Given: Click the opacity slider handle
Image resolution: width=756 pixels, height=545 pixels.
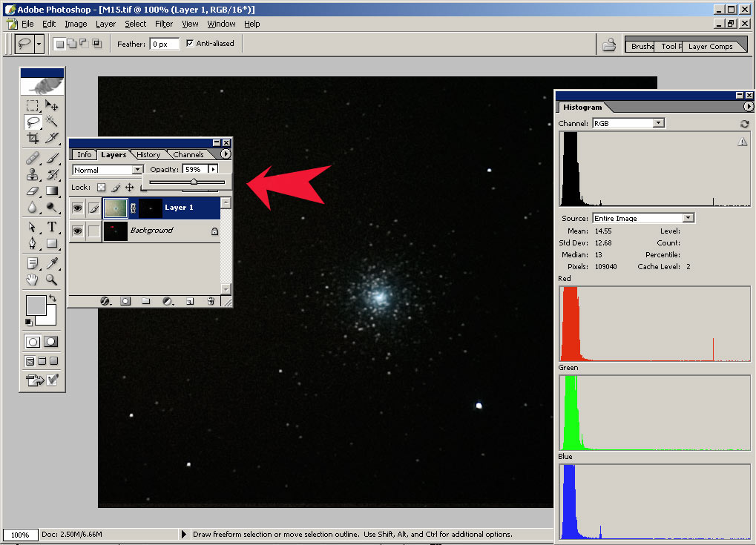Looking at the screenshot, I should point(194,182).
